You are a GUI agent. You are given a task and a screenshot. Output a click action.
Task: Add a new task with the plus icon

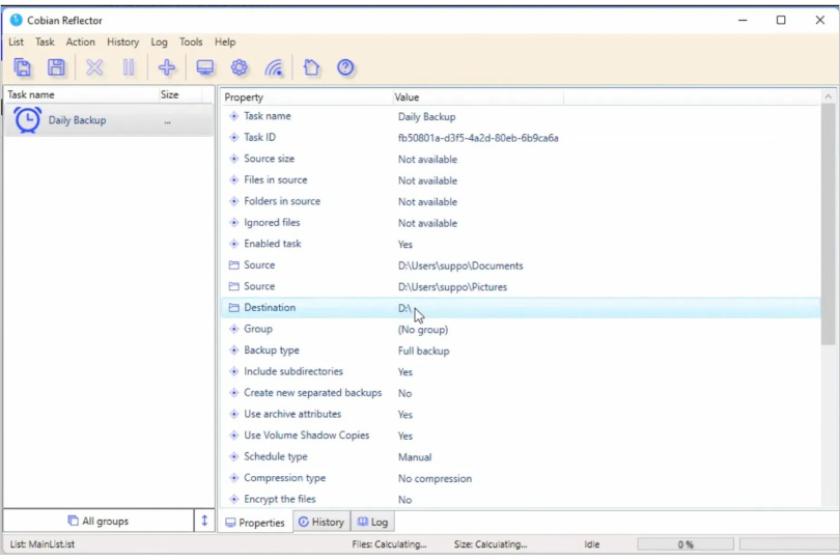coord(167,68)
